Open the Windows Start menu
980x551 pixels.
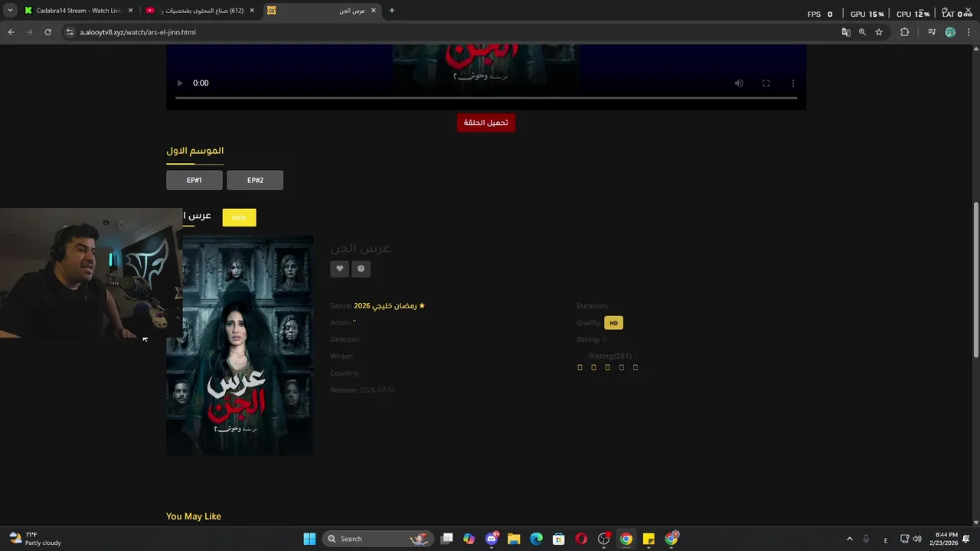(309, 539)
